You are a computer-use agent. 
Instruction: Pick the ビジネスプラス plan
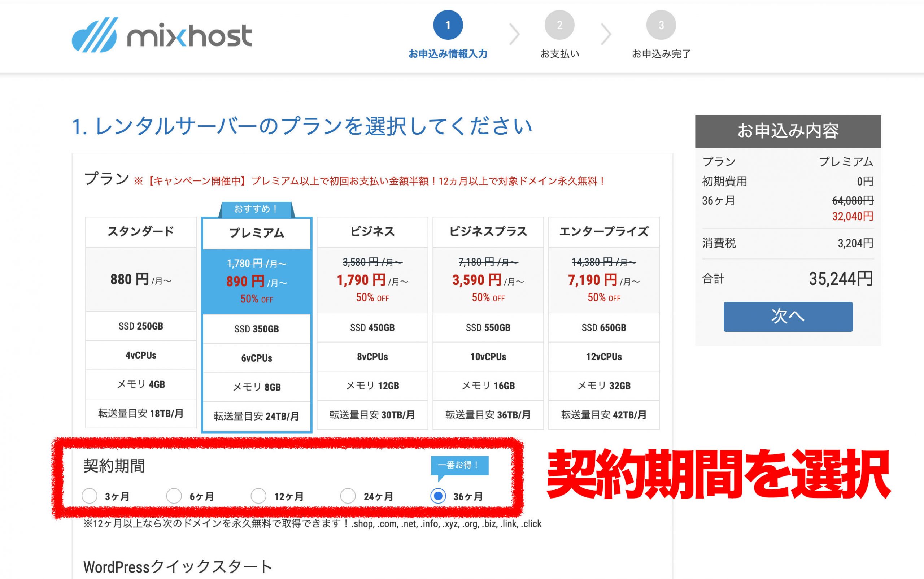click(x=488, y=232)
